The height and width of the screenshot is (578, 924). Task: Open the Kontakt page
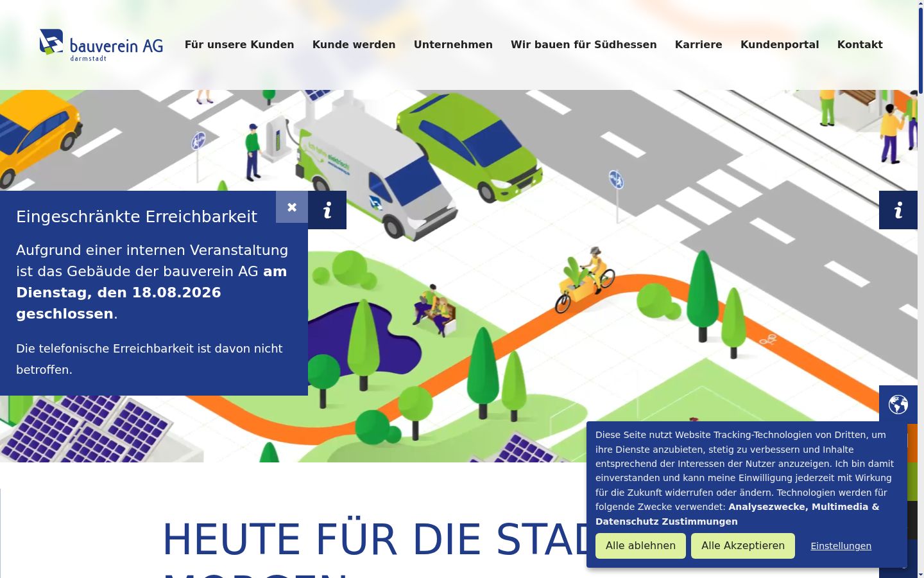[860, 44]
